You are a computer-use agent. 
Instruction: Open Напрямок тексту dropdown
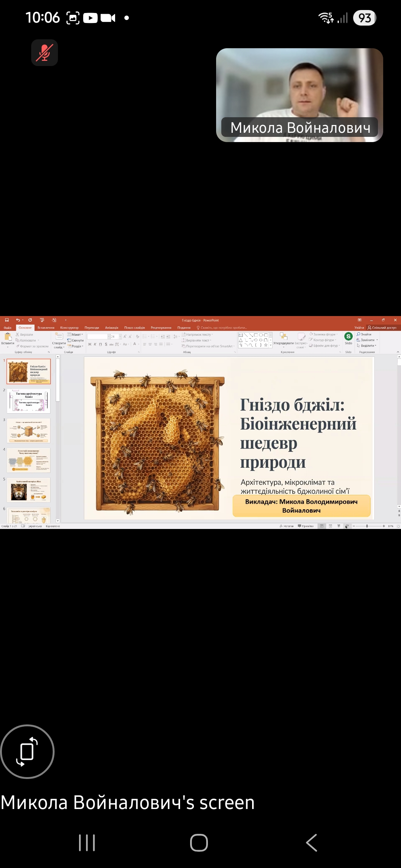click(197, 335)
